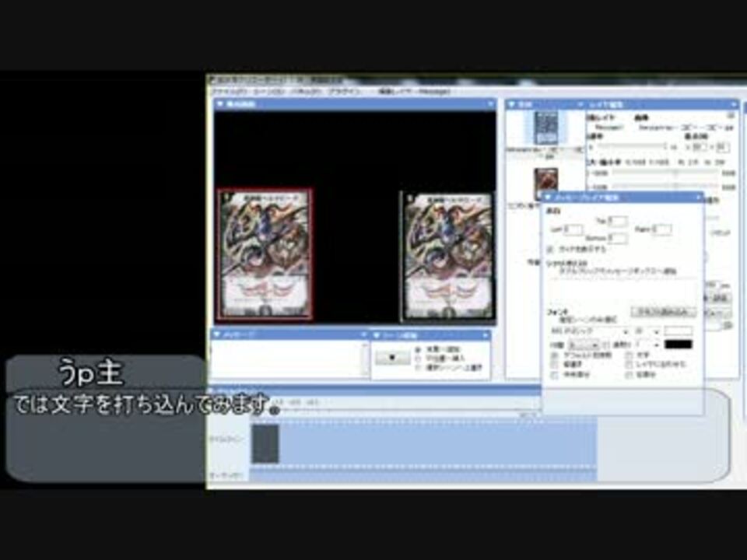Collapse the message layer edit dialog header triangle
Screen dimensions: 747x560
click(x=548, y=197)
